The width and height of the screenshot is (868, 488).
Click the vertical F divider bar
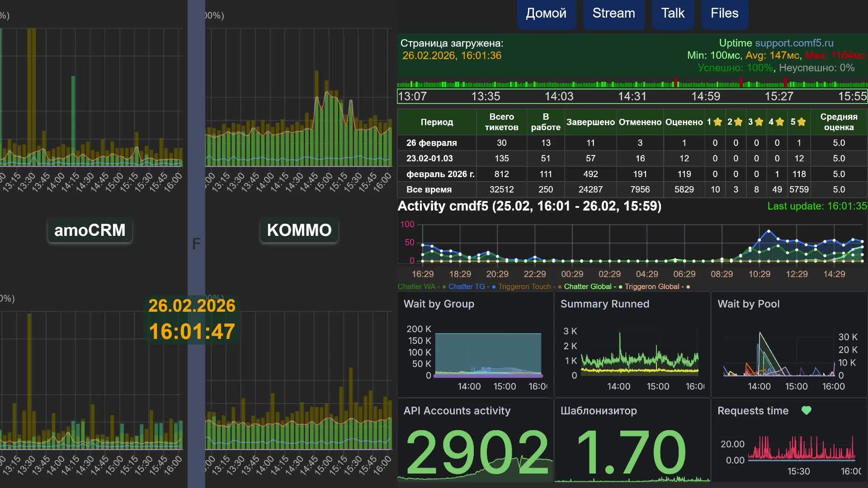tap(196, 244)
